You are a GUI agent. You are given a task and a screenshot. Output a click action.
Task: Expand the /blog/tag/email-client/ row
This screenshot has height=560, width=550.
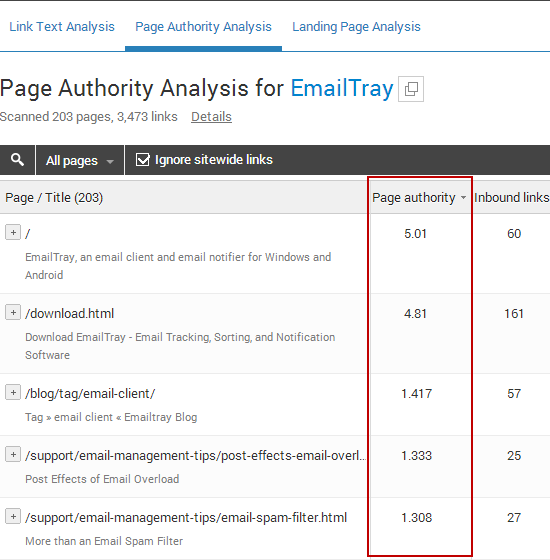[13, 392]
